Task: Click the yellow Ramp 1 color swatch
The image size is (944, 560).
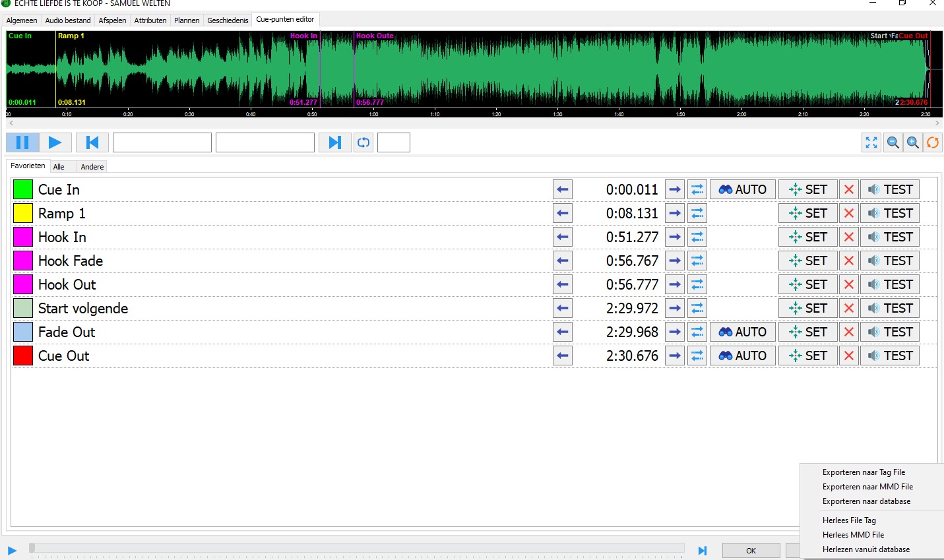Action: (x=23, y=214)
